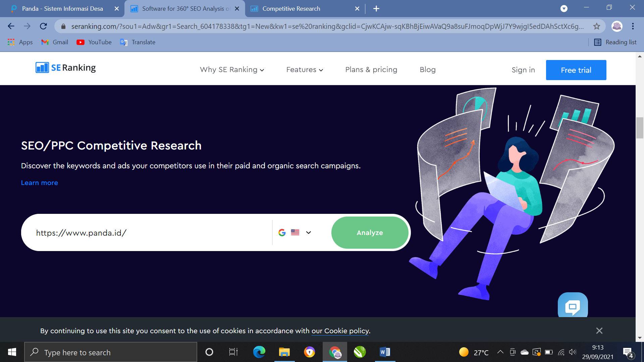This screenshot has height=362, width=644.
Task: Open Translate bookmark
Action: click(138, 42)
